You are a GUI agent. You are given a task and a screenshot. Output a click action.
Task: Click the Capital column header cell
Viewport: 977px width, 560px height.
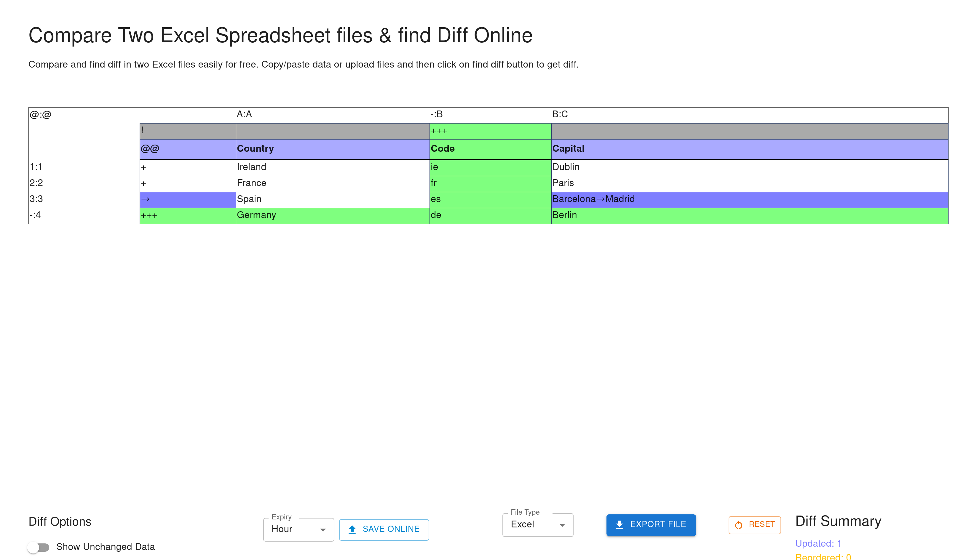click(x=568, y=149)
